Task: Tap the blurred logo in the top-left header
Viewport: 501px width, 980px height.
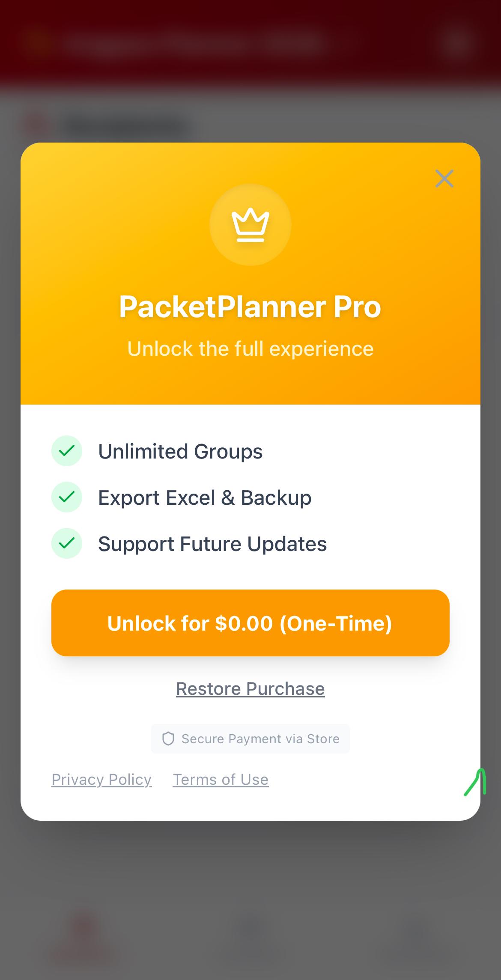Action: click(39, 43)
